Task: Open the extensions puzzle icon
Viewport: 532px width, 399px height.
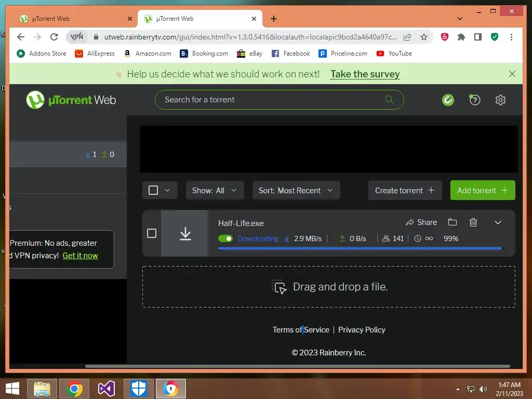Action: coord(461,37)
